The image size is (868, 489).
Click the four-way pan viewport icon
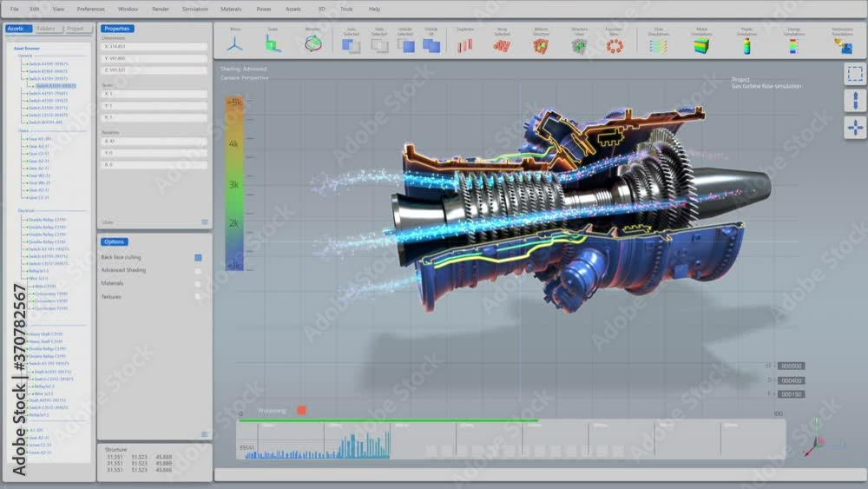pyautogui.click(x=855, y=128)
